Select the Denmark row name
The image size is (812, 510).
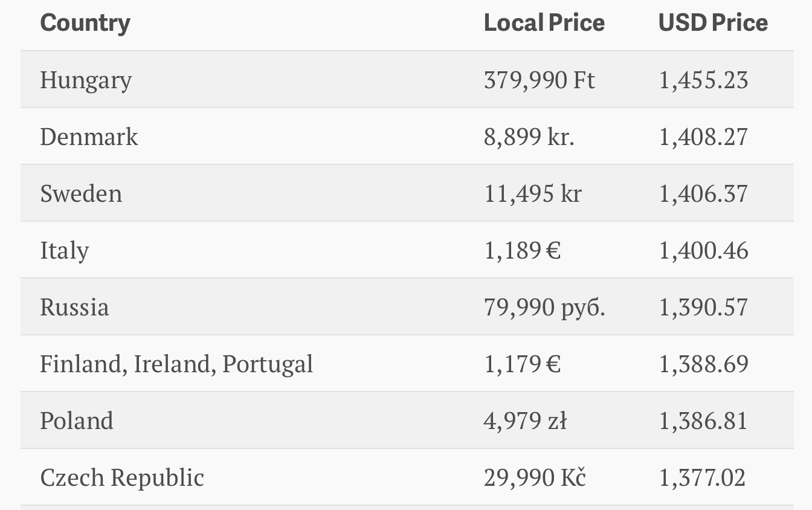[89, 137]
